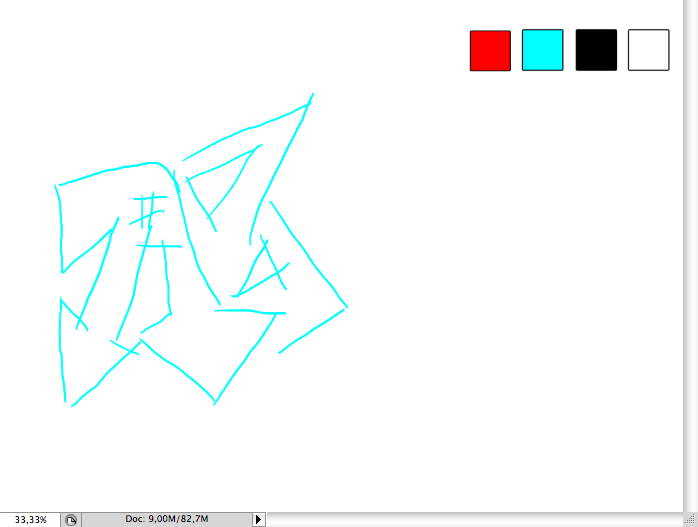
Task: Click the status bar preview icon
Action: coord(71,519)
